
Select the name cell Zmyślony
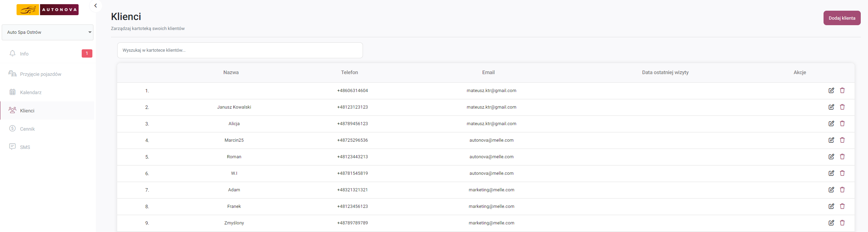[234, 223]
